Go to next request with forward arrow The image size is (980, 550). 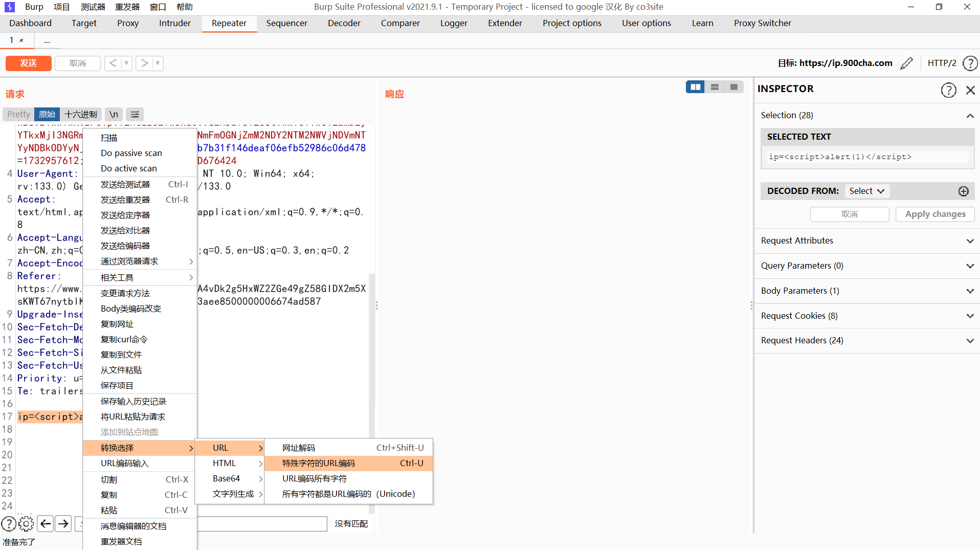point(144,63)
